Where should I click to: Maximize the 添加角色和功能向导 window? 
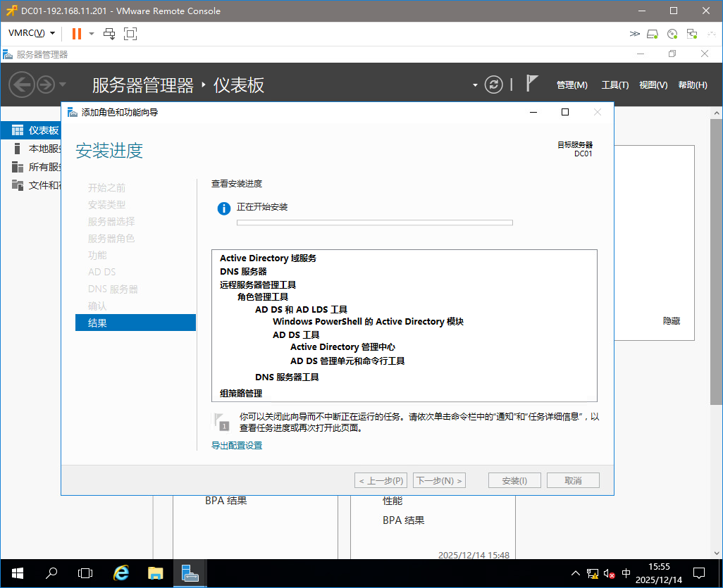565,112
